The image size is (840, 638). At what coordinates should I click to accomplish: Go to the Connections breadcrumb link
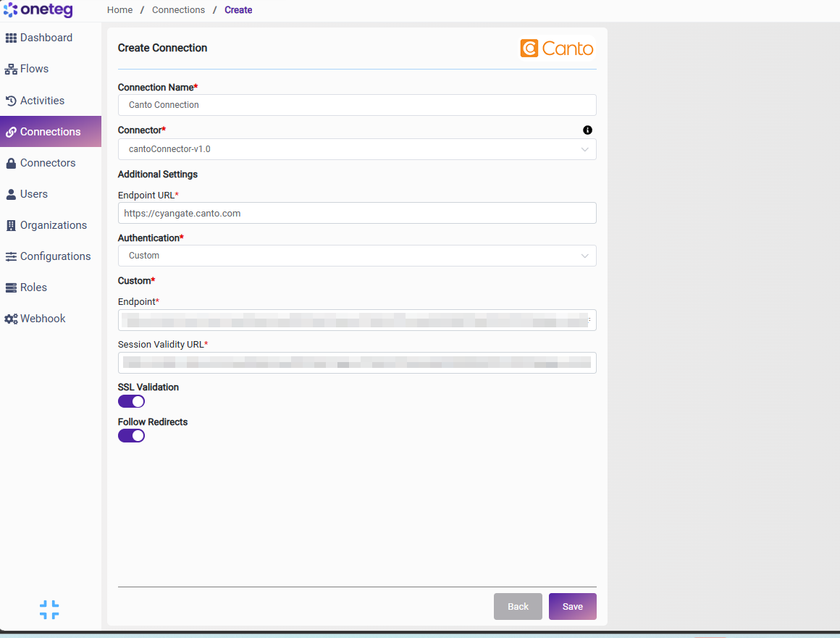(178, 9)
